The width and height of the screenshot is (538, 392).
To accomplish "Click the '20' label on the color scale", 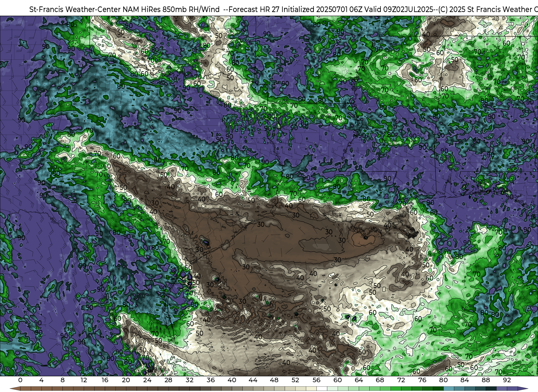I will tap(126, 380).
